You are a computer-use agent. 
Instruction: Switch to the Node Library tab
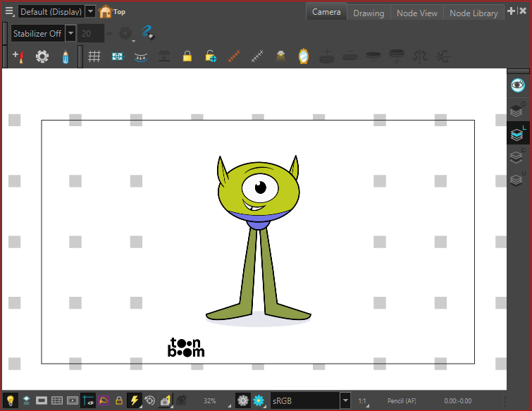[x=474, y=13]
